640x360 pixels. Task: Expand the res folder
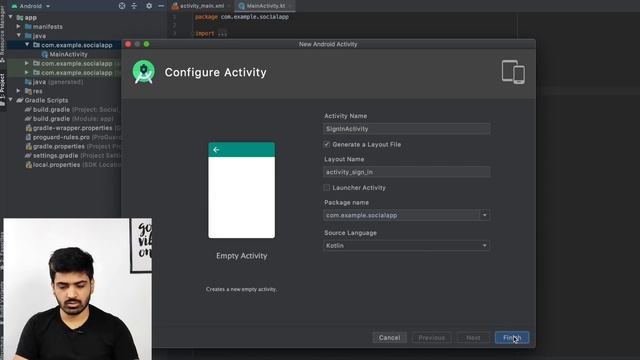point(19,91)
